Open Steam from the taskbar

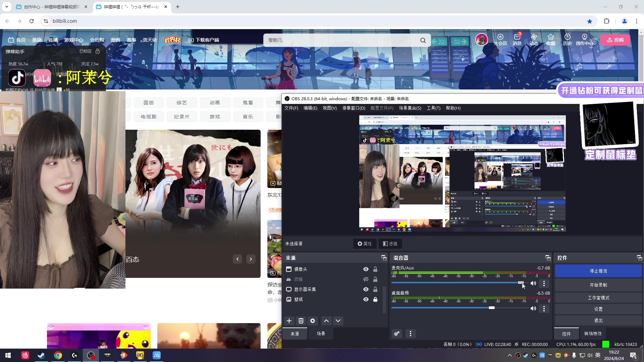tap(41, 355)
